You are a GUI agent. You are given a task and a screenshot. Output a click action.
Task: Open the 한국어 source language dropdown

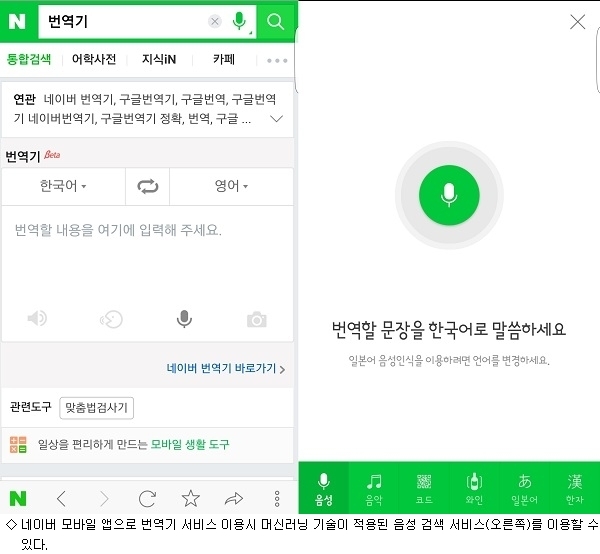[63, 186]
